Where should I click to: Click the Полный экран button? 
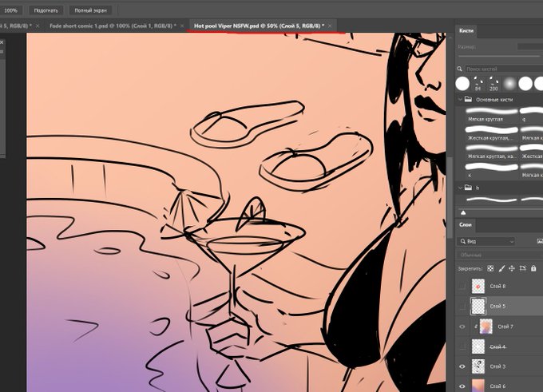tap(90, 10)
